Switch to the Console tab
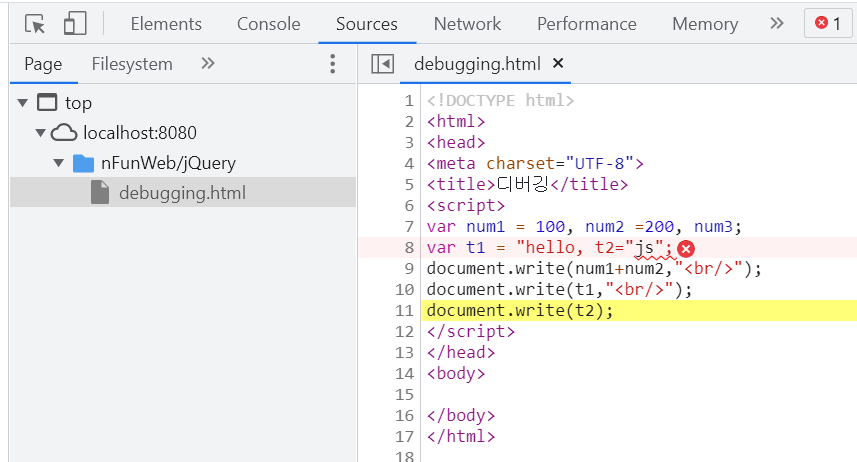This screenshot has height=462, width=857. pos(268,24)
